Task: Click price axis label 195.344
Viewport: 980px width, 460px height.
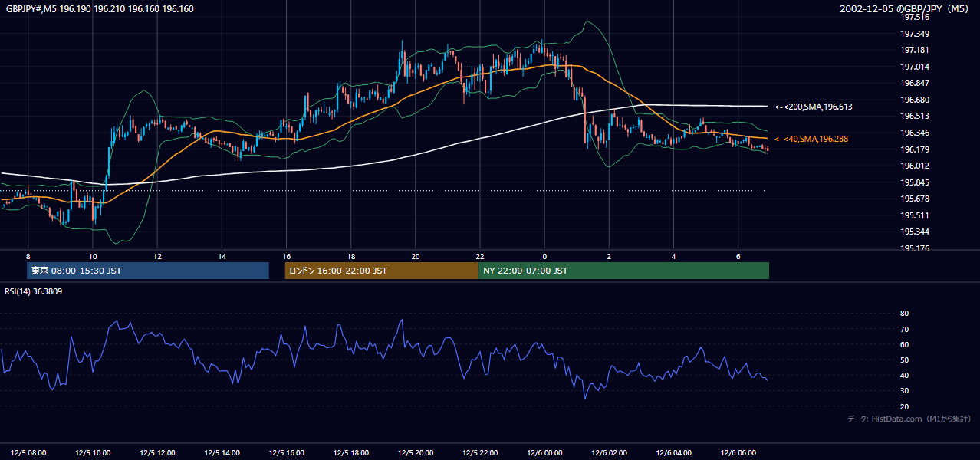Action: (913, 232)
